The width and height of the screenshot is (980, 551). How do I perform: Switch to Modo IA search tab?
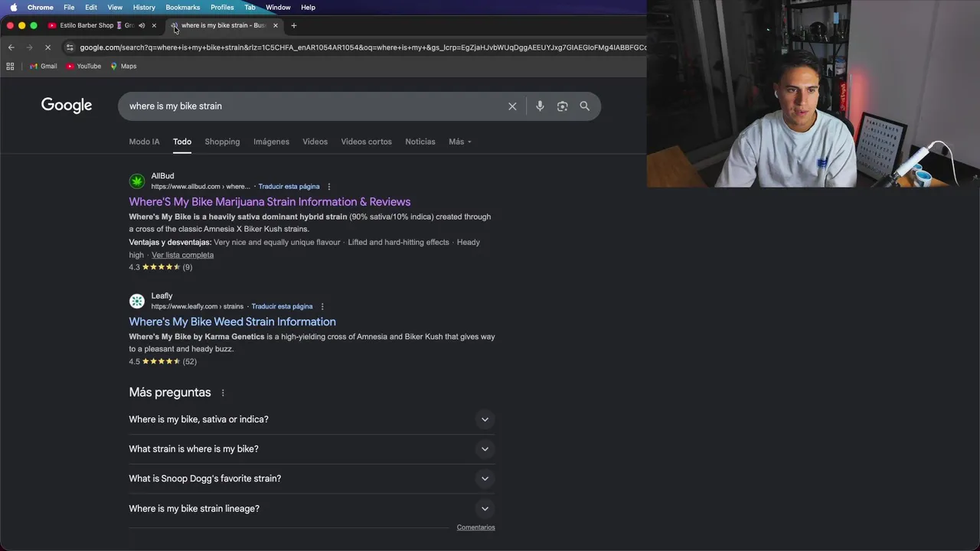tap(144, 142)
